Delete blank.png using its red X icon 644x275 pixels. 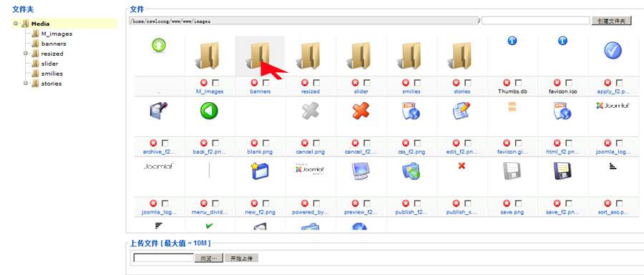254,143
